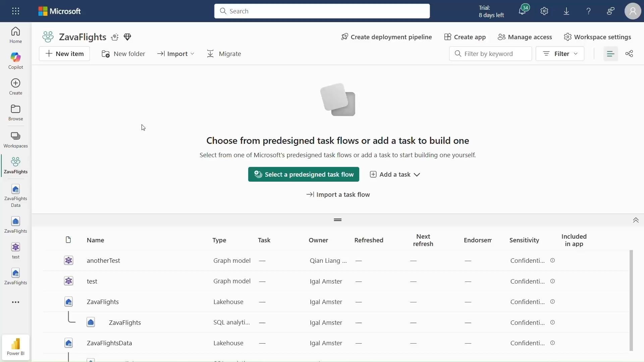
Task: Click the feedback icon in top bar
Action: pos(610,11)
